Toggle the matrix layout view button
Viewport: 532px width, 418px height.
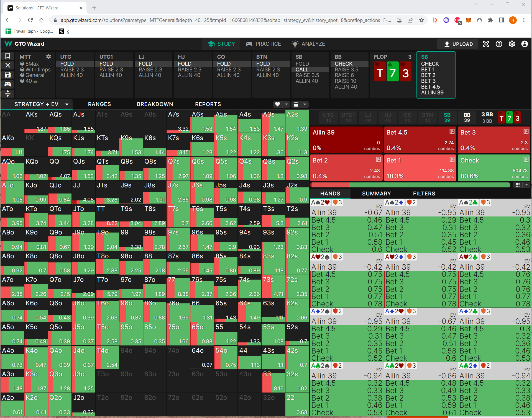point(296,104)
